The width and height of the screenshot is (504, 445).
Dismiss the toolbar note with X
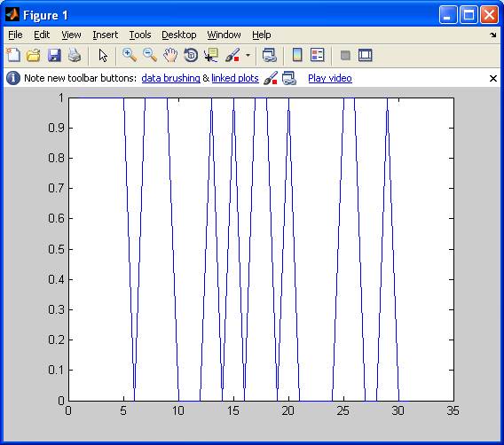point(493,78)
